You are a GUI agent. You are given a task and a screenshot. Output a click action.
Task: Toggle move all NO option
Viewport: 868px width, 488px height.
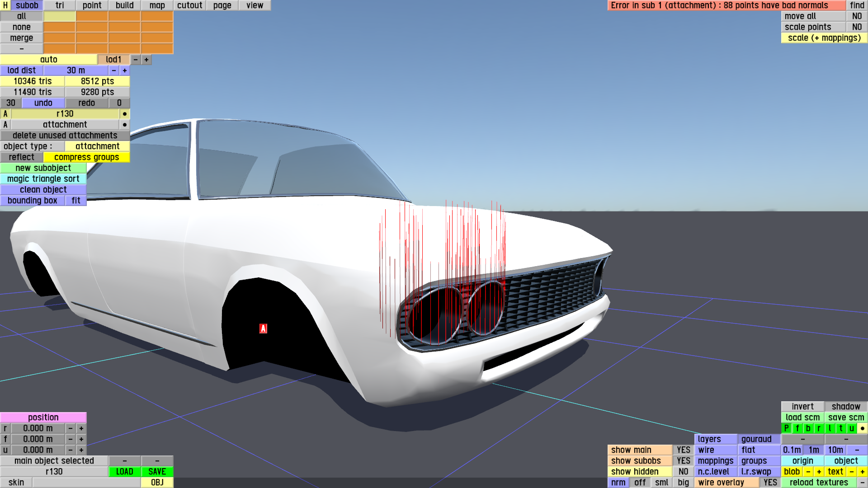857,16
